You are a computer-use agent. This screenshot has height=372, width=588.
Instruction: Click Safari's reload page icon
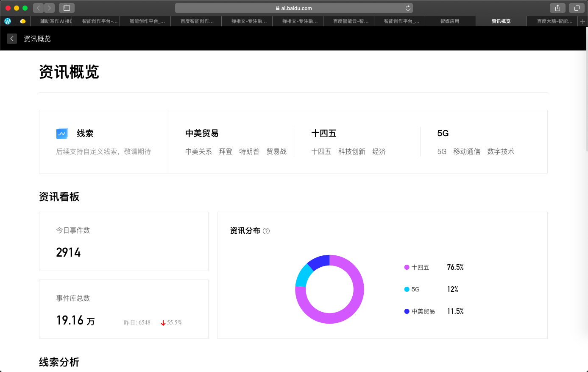point(408,8)
